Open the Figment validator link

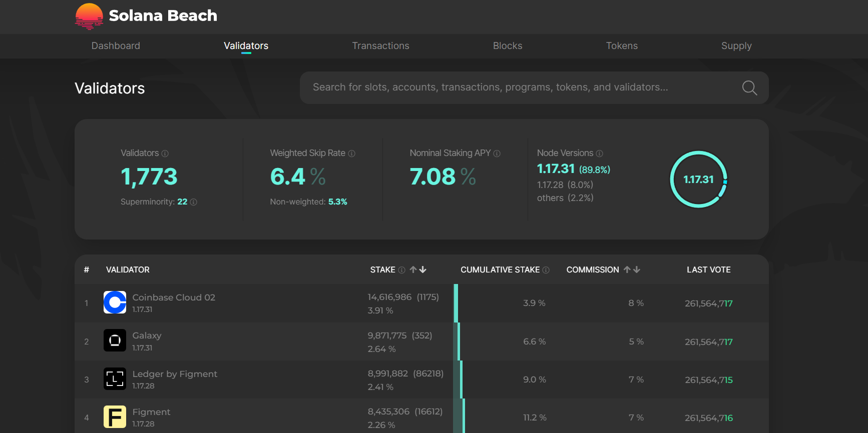coord(151,412)
